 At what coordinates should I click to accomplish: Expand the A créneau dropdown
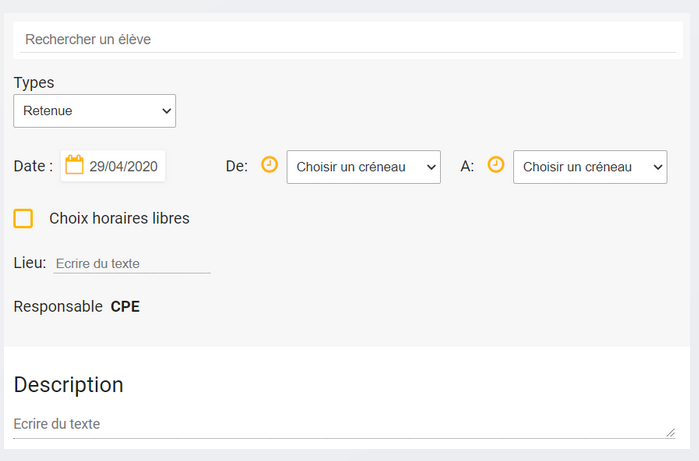[589, 167]
